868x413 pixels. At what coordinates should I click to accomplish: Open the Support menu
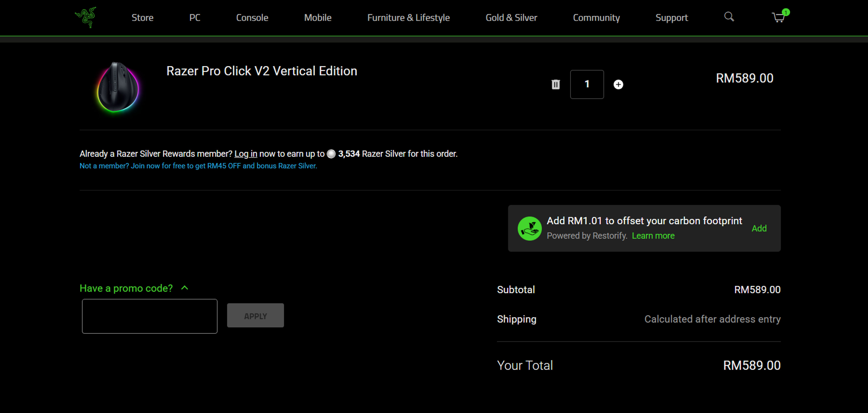[672, 17]
